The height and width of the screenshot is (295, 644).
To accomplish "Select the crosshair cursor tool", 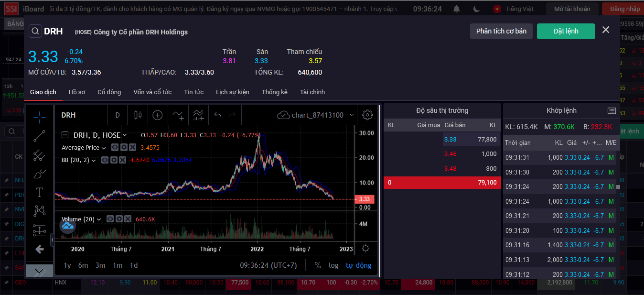I will pos(40,117).
